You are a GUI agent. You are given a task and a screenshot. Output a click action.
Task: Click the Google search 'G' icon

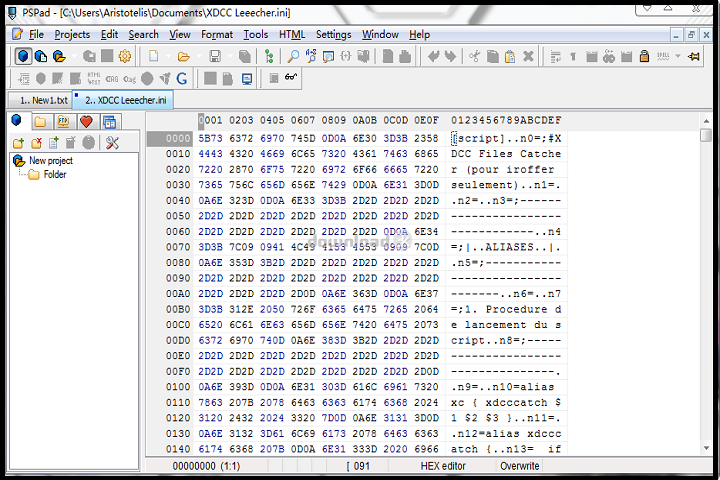pyautogui.click(x=182, y=78)
